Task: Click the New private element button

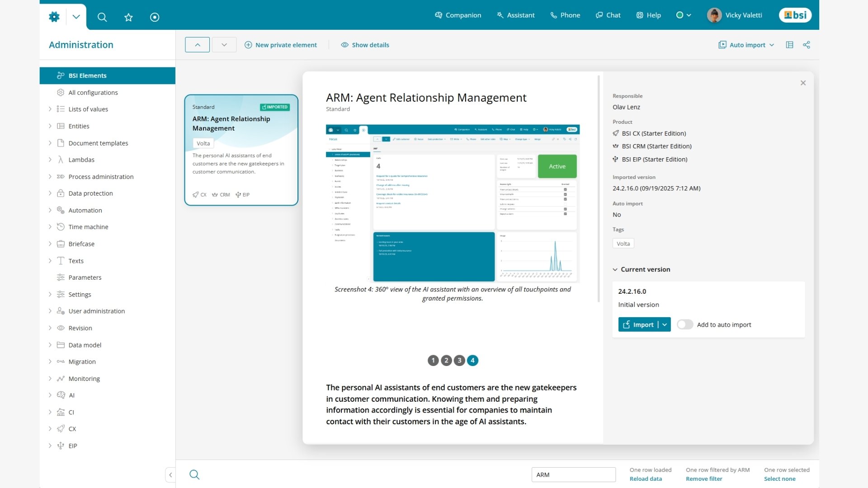Action: click(x=281, y=45)
